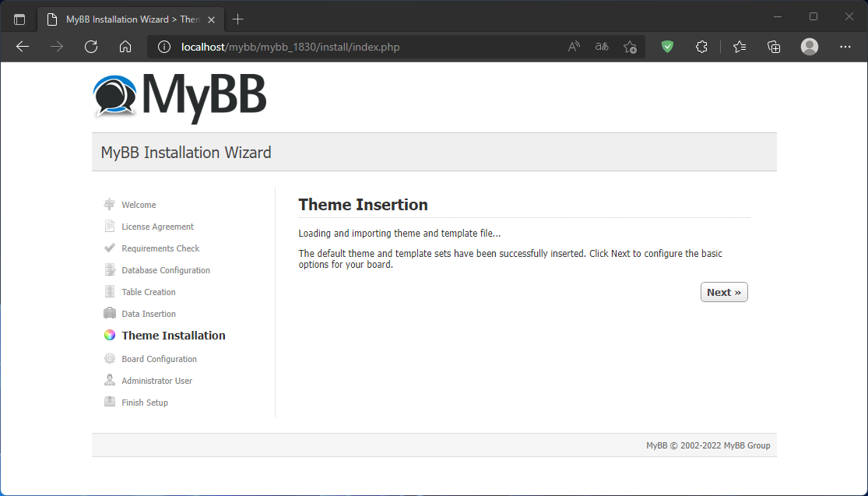
Task: Open Read Aloud in address bar
Action: click(x=574, y=47)
